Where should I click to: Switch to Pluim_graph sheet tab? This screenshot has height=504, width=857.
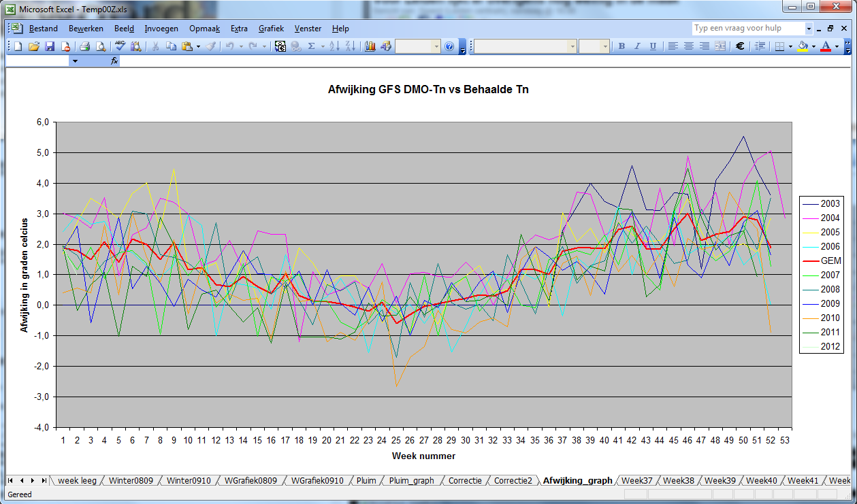[411, 480]
